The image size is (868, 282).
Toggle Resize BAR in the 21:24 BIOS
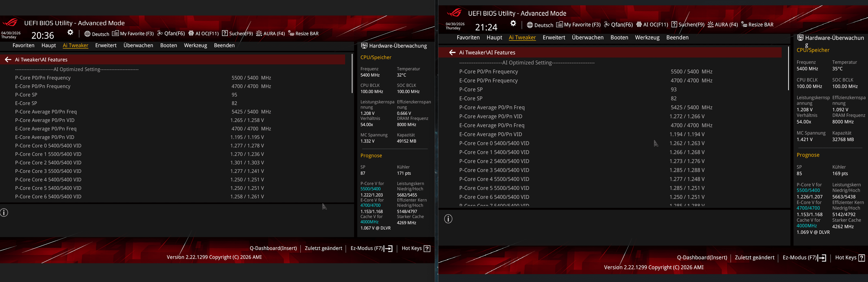tap(757, 25)
